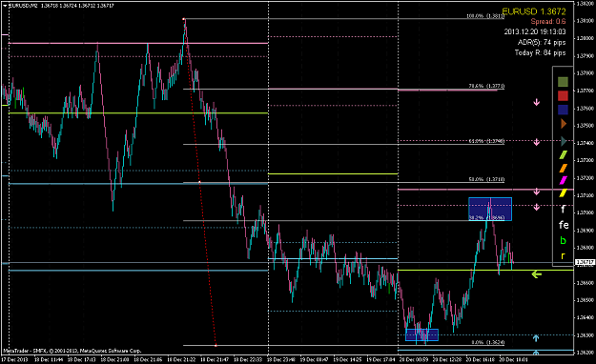
Task: Click the 'Spread: 0.6' text
Action: tap(548, 21)
